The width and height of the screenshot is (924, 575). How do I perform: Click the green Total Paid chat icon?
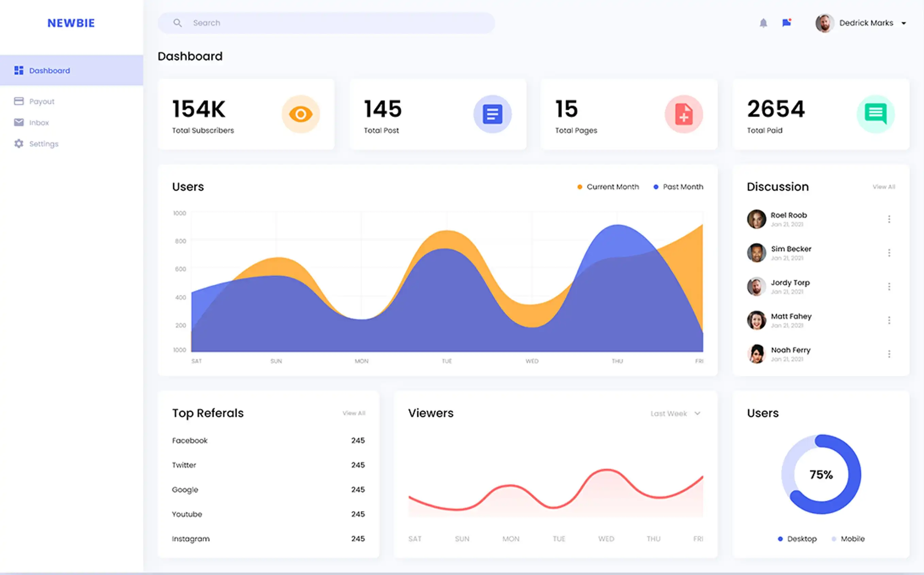pyautogui.click(x=875, y=114)
